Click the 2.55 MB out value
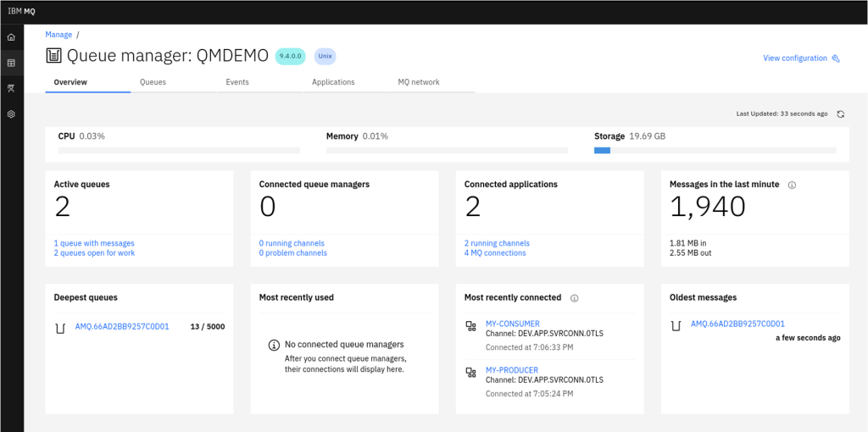 click(x=690, y=252)
